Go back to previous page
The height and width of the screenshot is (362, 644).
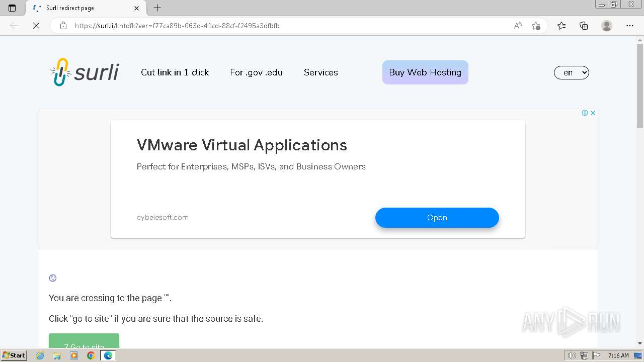(x=14, y=26)
